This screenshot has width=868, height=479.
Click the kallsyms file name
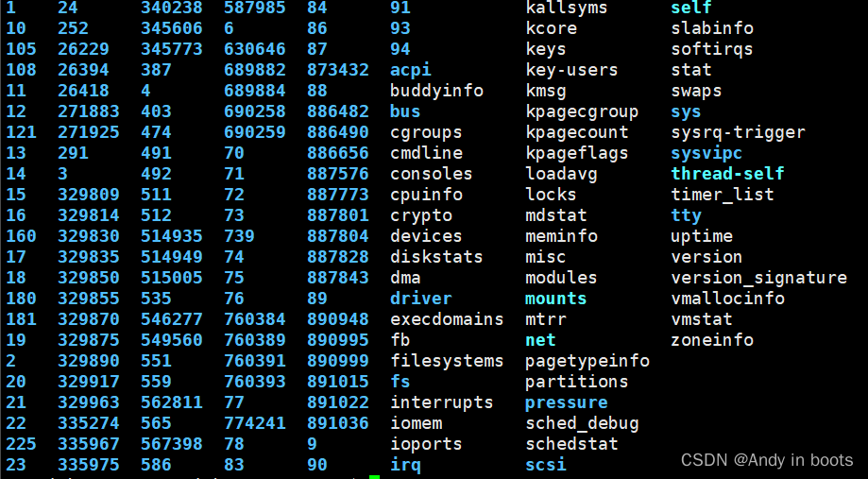tap(567, 8)
